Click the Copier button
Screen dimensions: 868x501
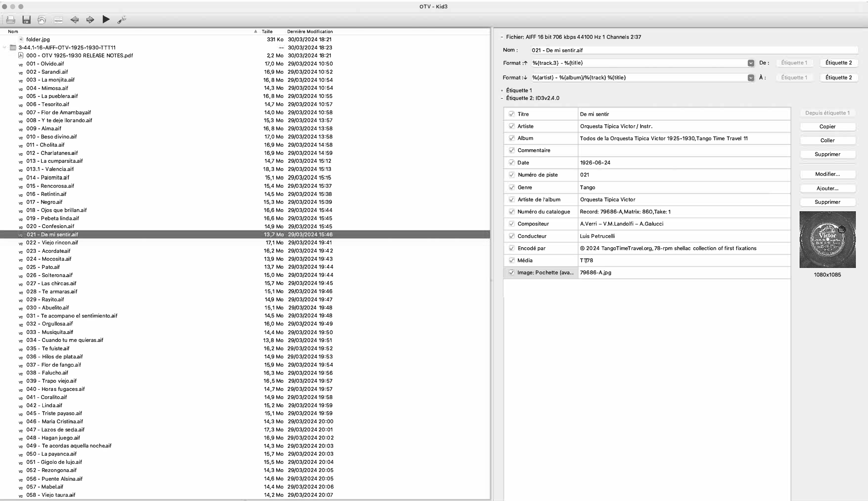point(827,126)
